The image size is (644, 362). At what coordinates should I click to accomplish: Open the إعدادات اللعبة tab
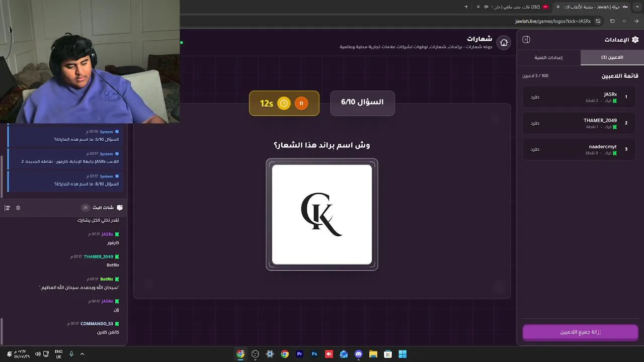coord(548,57)
